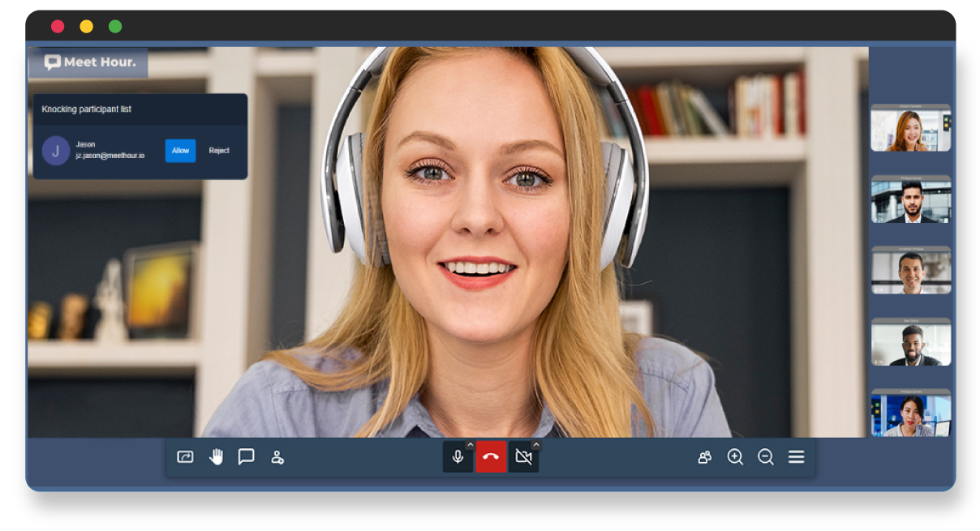This screenshot has width=980, height=531.
Task: Select the second participant's video thumbnail
Action: (x=910, y=199)
